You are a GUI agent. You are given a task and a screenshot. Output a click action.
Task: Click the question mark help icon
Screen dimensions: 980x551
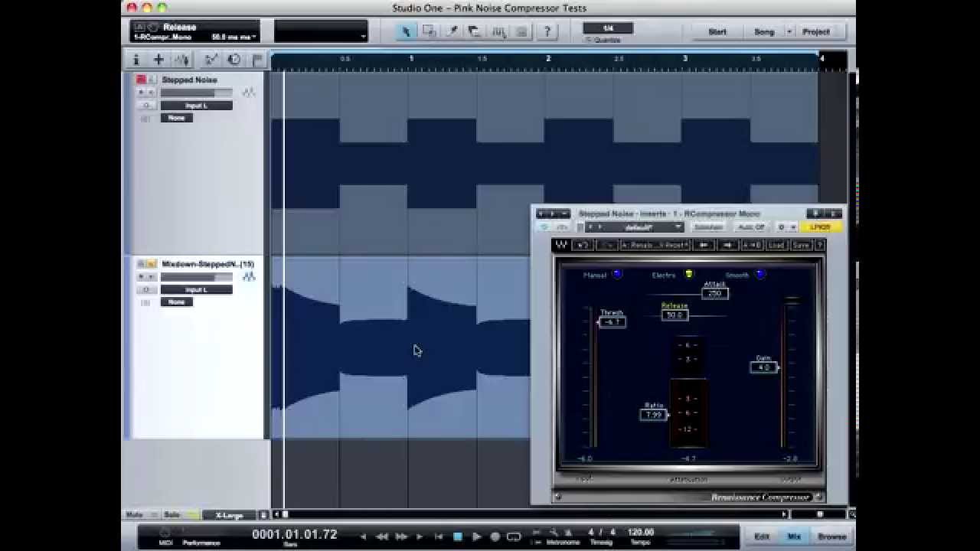(x=547, y=31)
